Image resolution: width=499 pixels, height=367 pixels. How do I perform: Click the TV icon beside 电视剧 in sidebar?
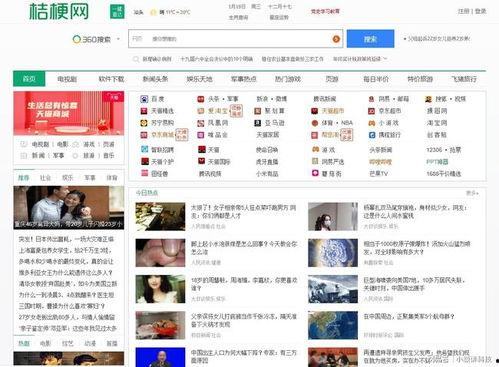click(x=24, y=144)
